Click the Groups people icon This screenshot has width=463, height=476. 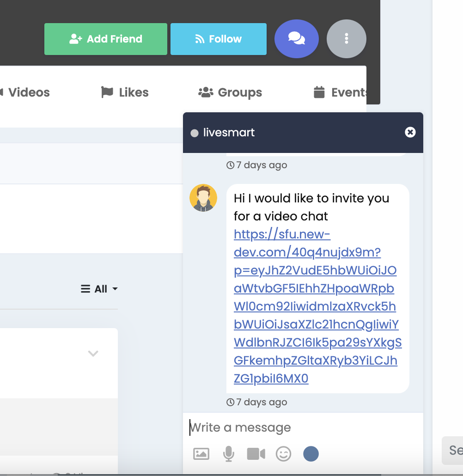click(205, 92)
